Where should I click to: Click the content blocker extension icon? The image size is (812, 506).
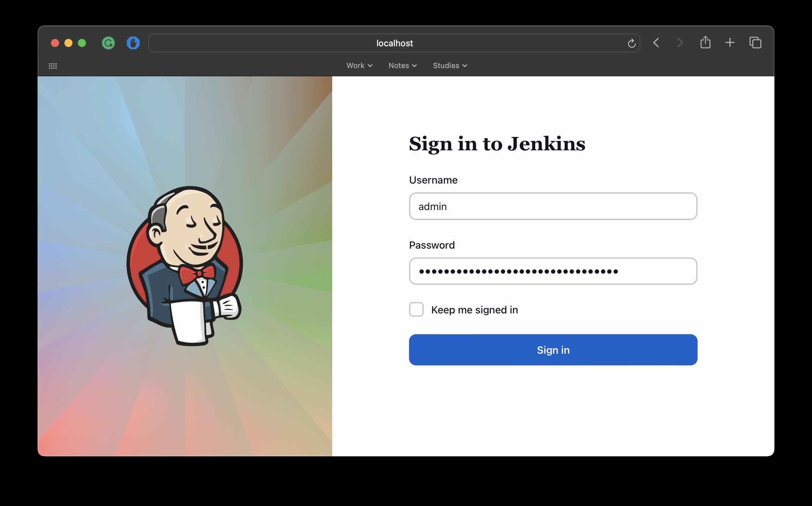click(133, 43)
